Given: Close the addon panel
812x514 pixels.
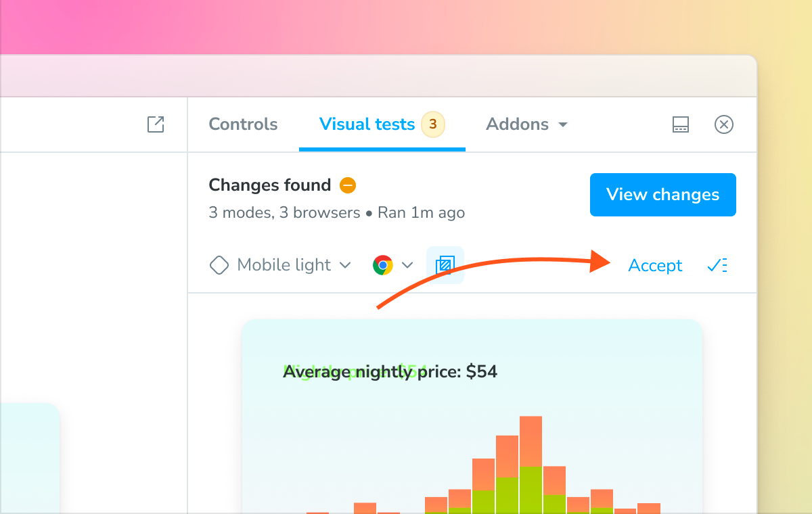Looking at the screenshot, I should pyautogui.click(x=724, y=124).
